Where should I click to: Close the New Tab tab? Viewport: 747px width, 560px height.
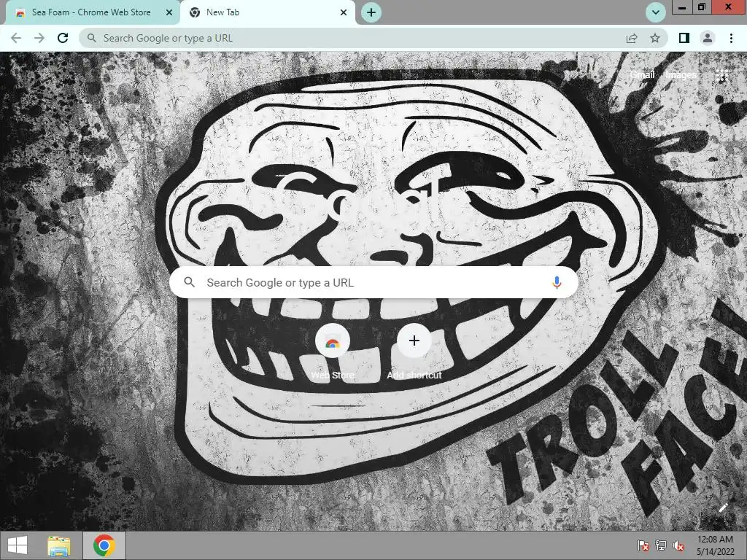click(x=344, y=12)
